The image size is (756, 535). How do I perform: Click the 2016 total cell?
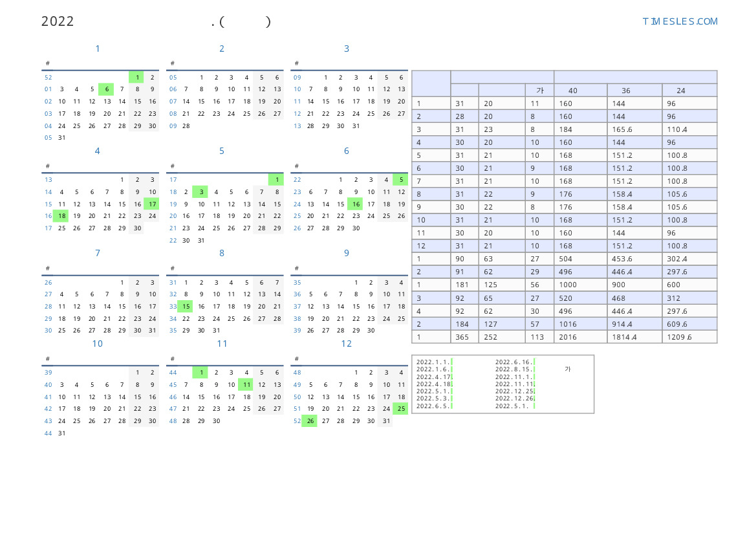(x=581, y=337)
